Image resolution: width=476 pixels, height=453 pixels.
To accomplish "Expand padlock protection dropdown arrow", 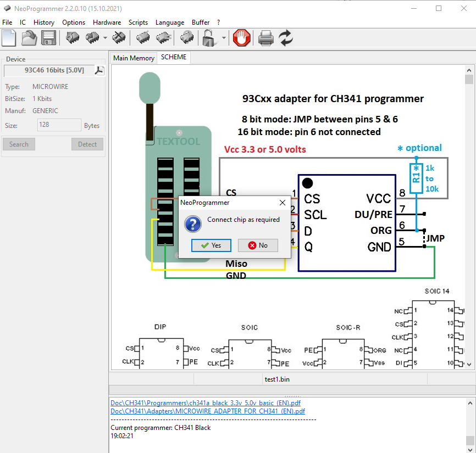I will pos(224,38).
